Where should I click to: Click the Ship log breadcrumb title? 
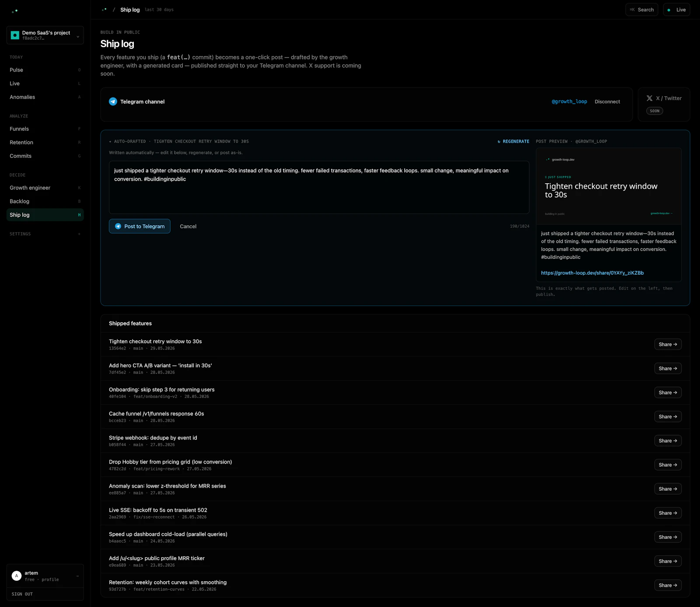click(x=130, y=10)
